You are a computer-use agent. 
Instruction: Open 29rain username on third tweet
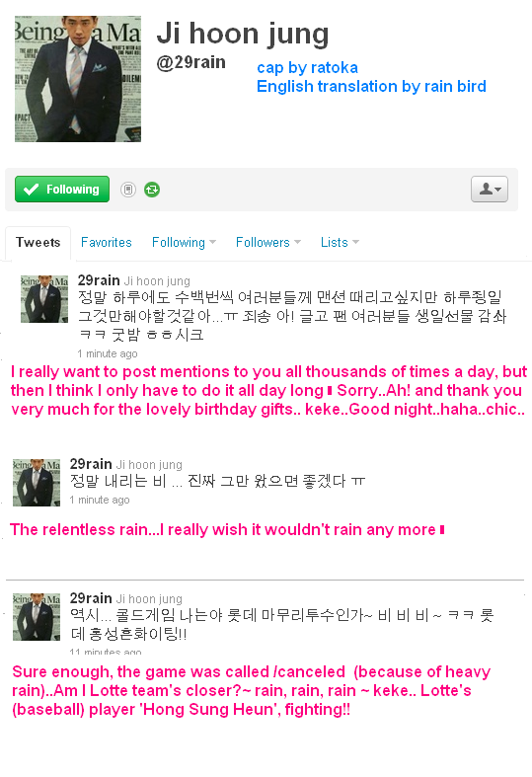tap(91, 598)
